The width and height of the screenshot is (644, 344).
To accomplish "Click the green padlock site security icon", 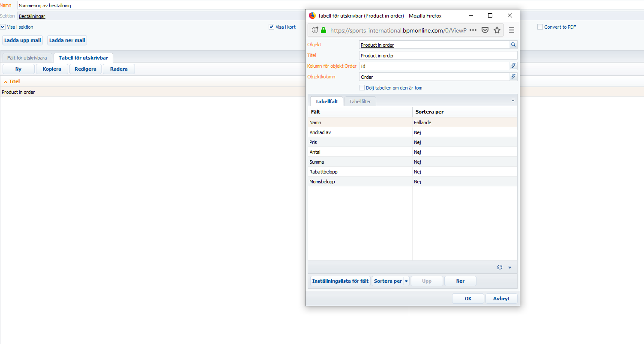I will (x=323, y=30).
